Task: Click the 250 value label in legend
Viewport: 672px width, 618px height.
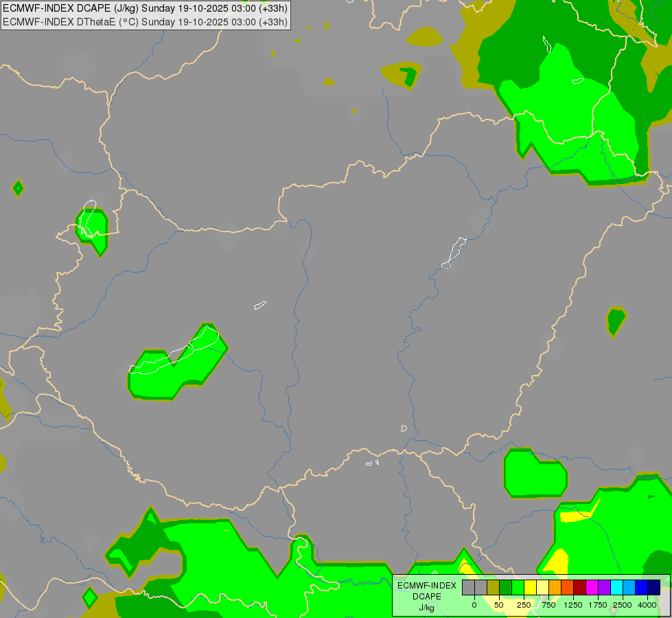Action: 524,605
